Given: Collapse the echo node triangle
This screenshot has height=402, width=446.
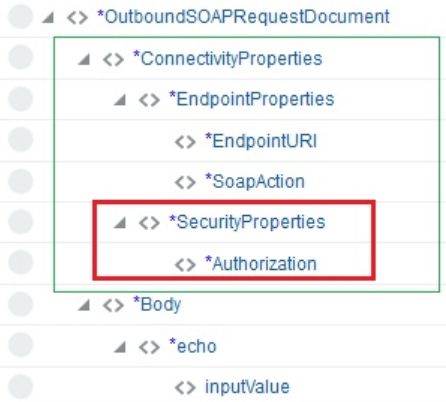Looking at the screenshot, I should point(120,347).
